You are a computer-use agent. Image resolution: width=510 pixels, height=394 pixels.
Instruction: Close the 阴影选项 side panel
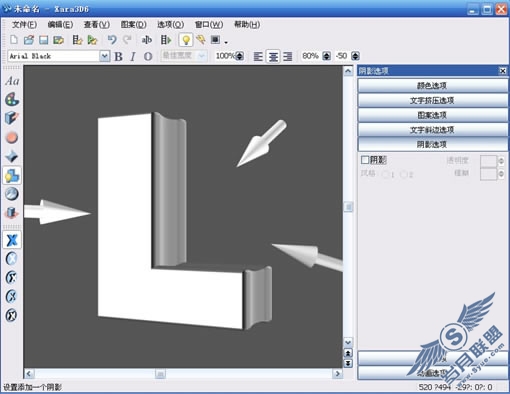coord(502,71)
